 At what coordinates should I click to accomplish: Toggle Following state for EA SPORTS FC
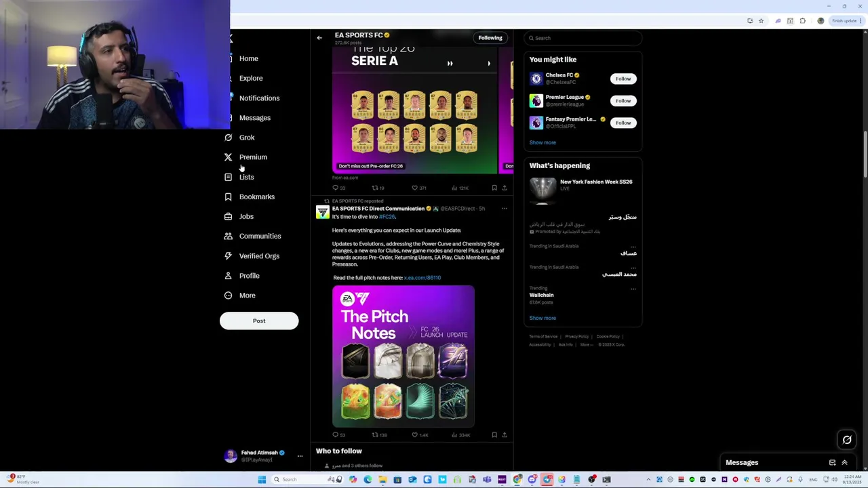490,38
